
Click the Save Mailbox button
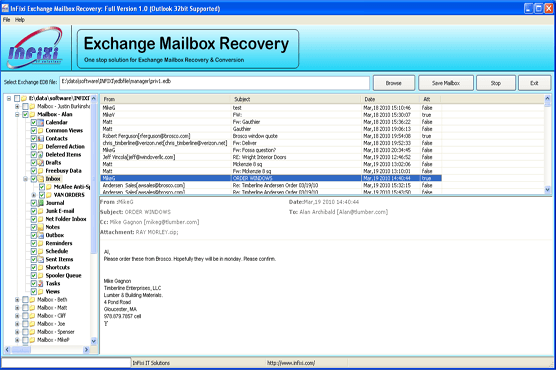(x=446, y=83)
